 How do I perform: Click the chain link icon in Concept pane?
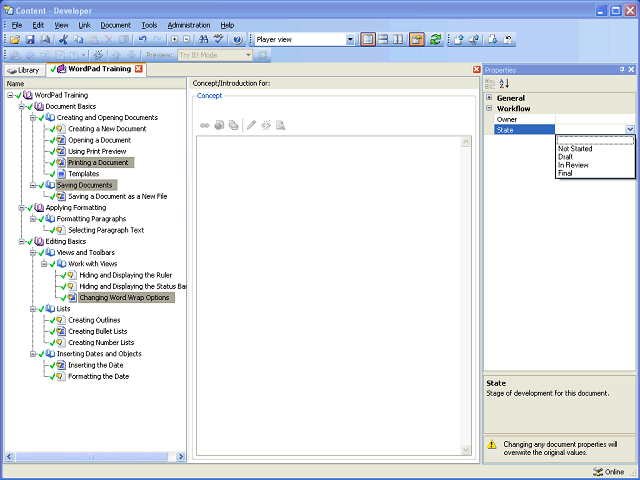coord(204,125)
